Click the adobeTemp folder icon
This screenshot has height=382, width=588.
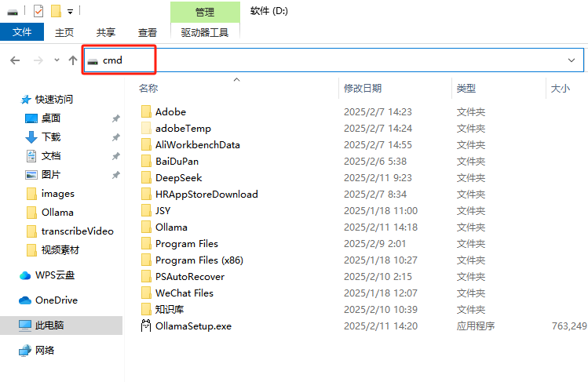click(x=146, y=128)
